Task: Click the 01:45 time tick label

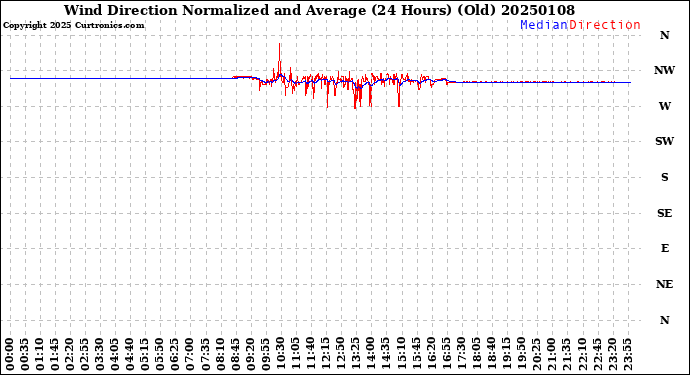Action: (x=55, y=354)
